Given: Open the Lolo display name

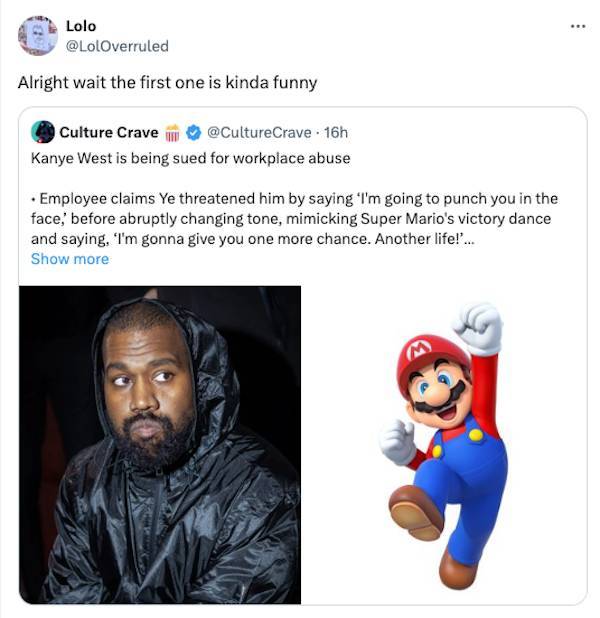Looking at the screenshot, I should click(x=81, y=26).
